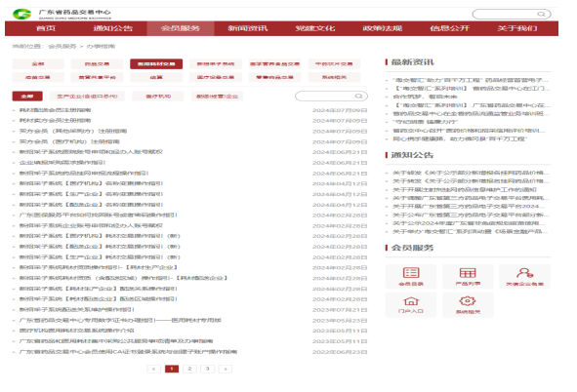Select the 药品交易 category filter
577x392 pixels.
point(97,64)
